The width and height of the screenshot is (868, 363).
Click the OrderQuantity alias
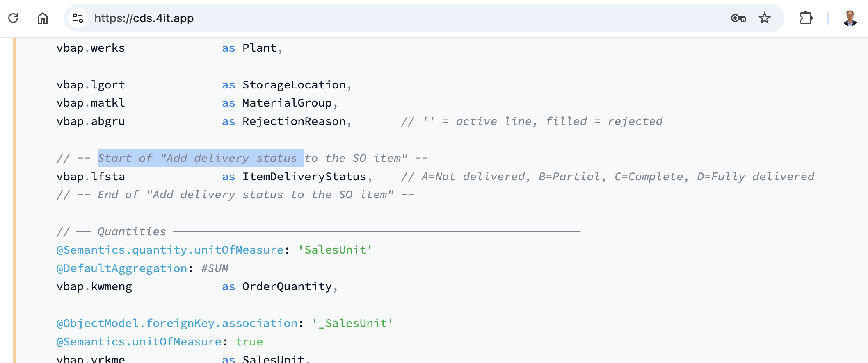click(287, 286)
